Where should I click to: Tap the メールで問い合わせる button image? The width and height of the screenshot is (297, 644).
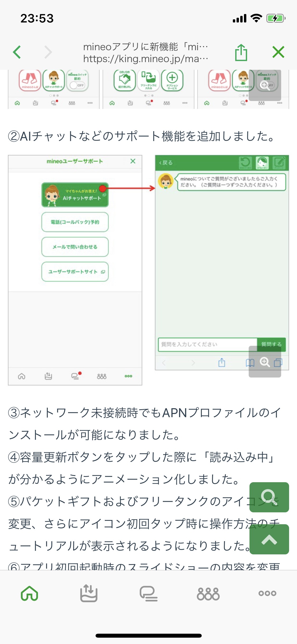click(x=75, y=247)
